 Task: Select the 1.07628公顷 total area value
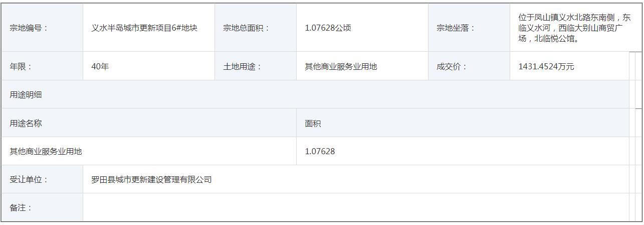[x=328, y=28]
